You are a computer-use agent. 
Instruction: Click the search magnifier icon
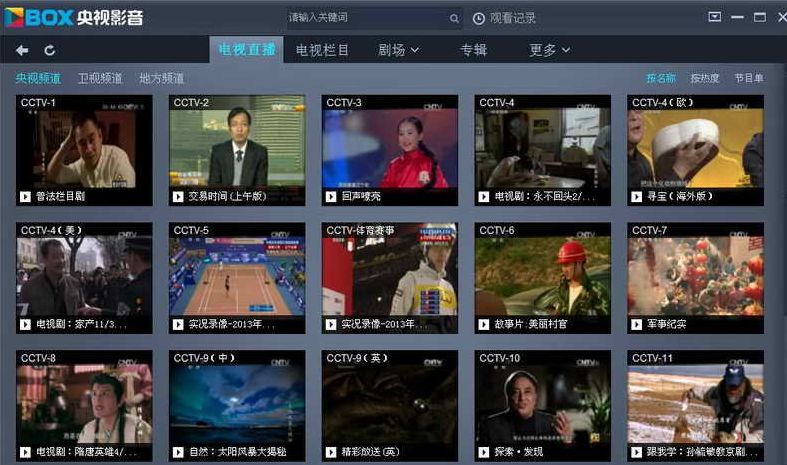coord(454,18)
